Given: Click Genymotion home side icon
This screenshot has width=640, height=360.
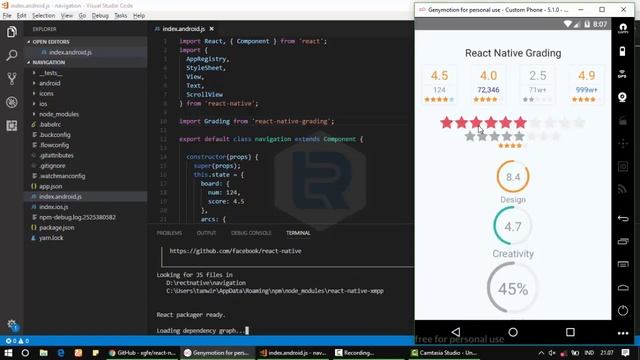Looking at the screenshot, I should 623,287.
